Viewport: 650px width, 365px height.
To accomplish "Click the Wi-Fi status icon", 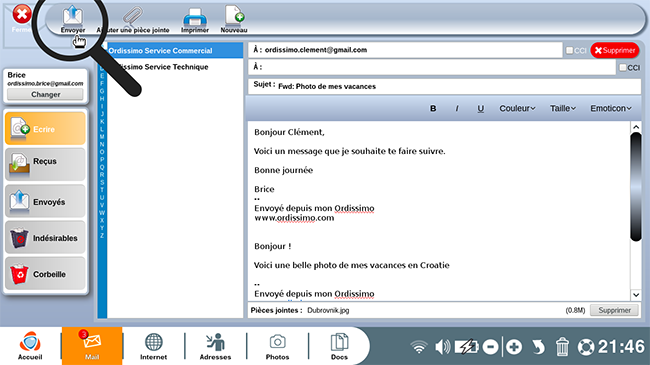I will click(x=419, y=347).
